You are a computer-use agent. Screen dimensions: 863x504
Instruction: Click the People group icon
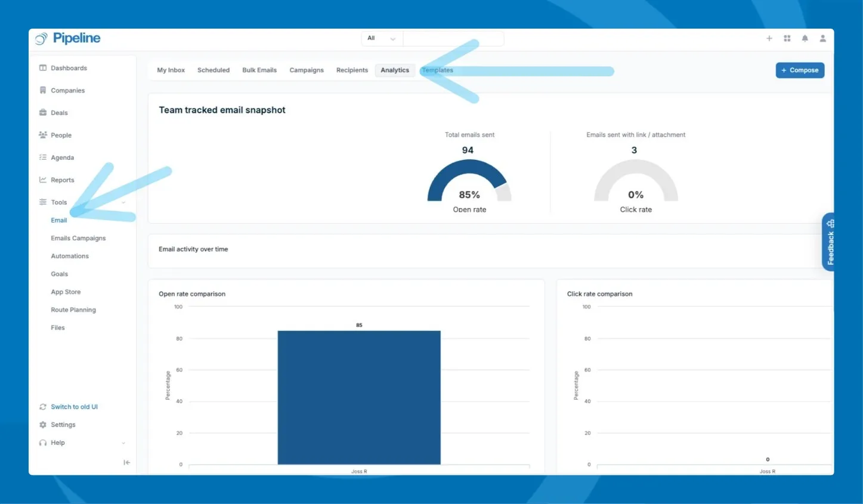43,135
